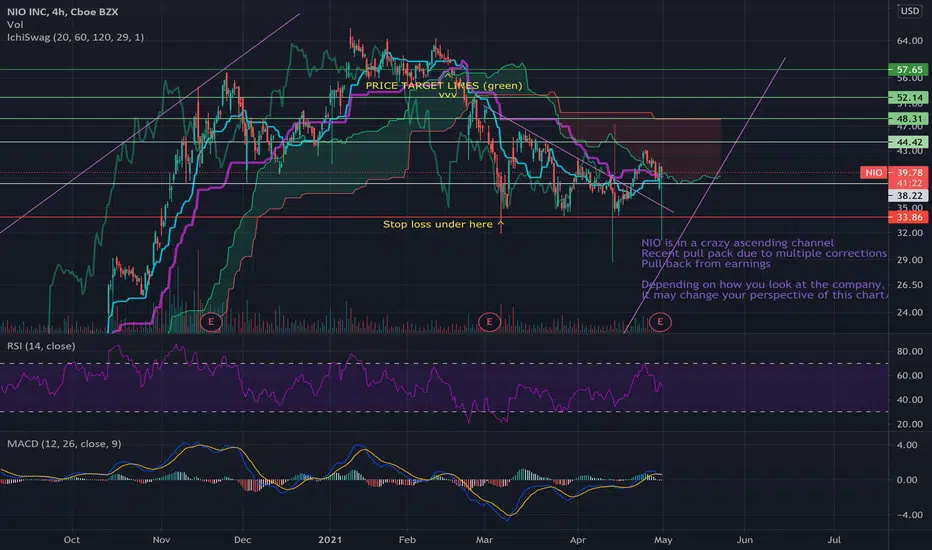Click the 20.00 RSI axis value

point(909,425)
